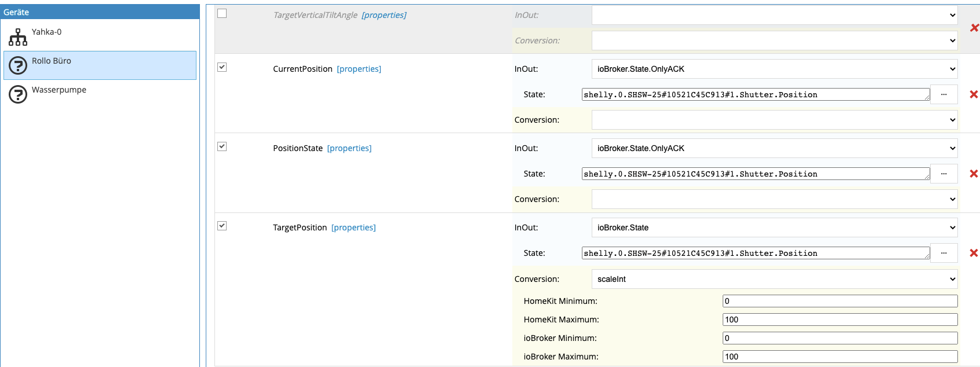Uncheck the CurrentPosition characteristic
The width and height of the screenshot is (980, 367).
pos(222,67)
